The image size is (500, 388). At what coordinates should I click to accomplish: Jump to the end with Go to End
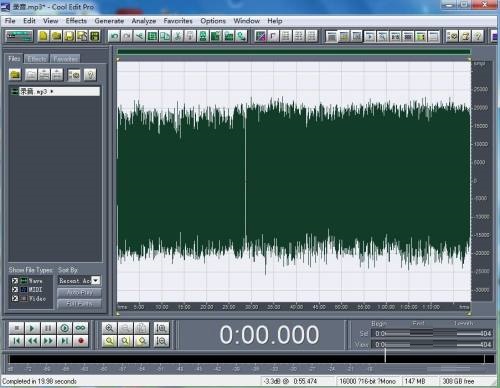pyautogui.click(x=64, y=341)
